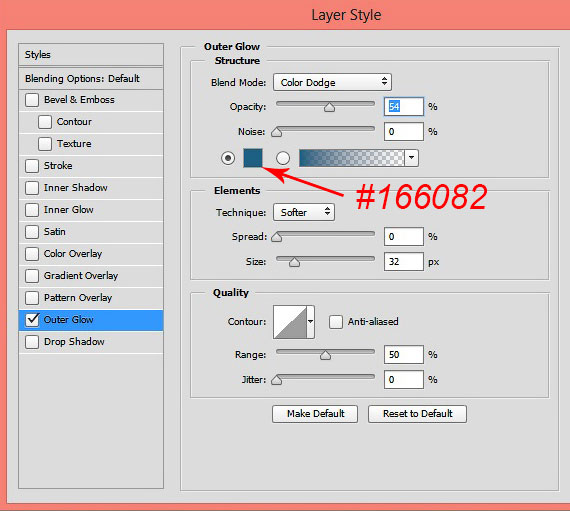Uncheck the Outer Glow checkbox
The width and height of the screenshot is (570, 511).
32,320
